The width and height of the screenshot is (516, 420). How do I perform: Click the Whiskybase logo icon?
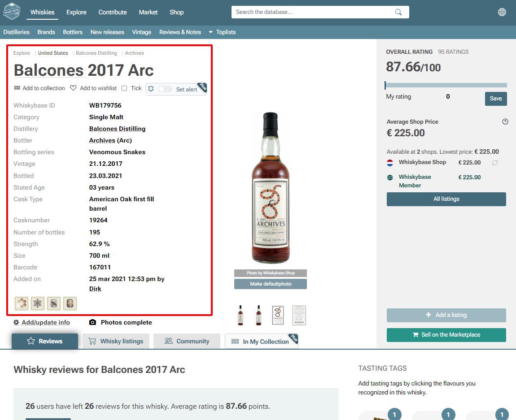(12, 12)
